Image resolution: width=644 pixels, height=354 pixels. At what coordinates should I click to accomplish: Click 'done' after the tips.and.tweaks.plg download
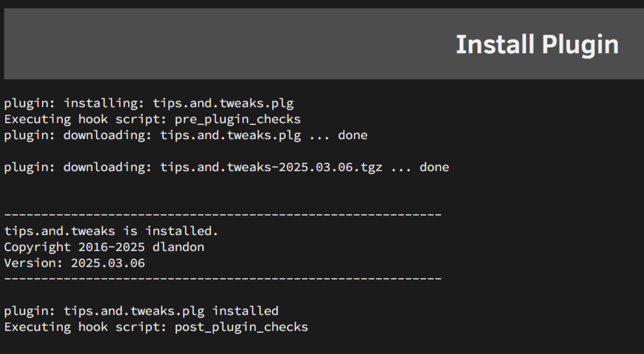(x=352, y=135)
